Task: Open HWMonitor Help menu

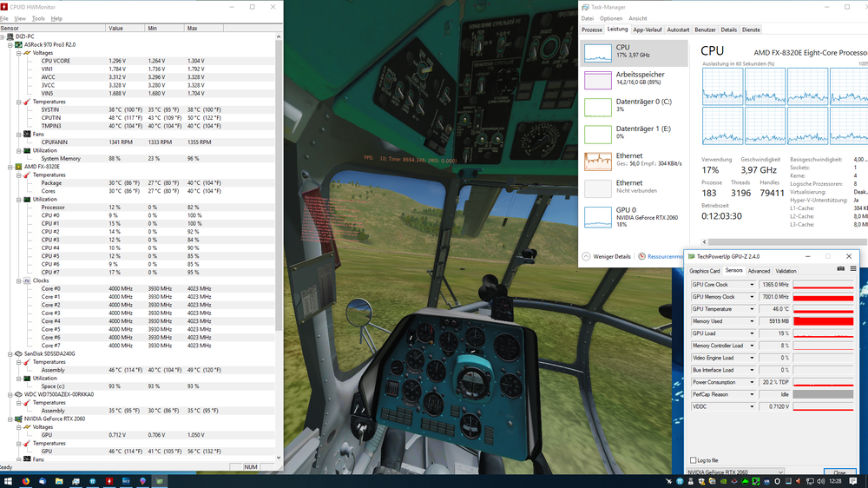Action: coord(56,18)
